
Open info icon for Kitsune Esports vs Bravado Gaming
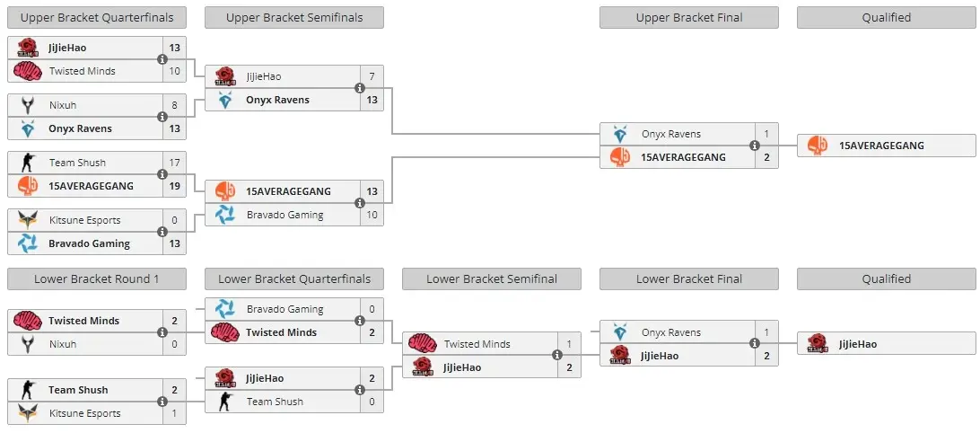[x=162, y=232]
